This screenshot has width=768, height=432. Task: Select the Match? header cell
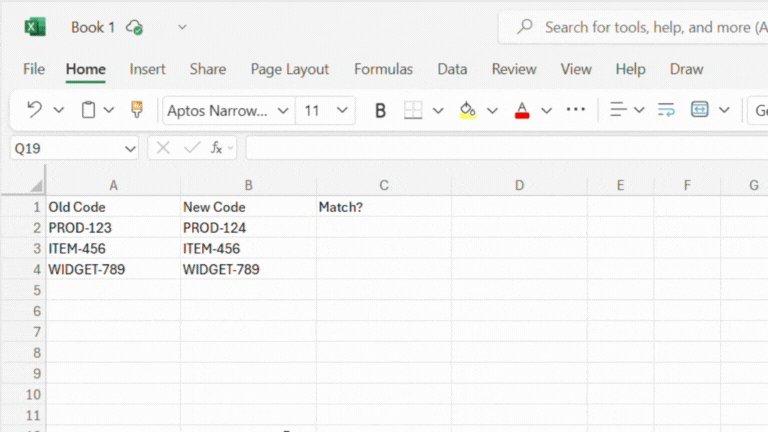384,207
